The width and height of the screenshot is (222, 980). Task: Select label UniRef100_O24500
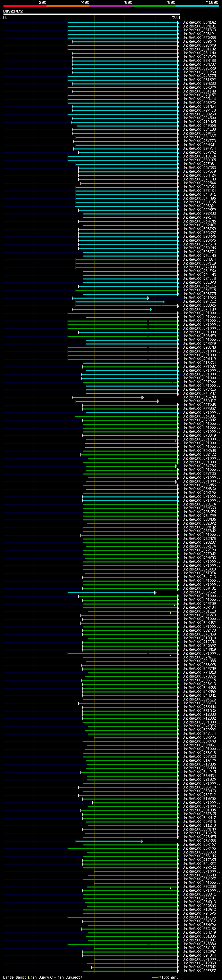(199, 118)
